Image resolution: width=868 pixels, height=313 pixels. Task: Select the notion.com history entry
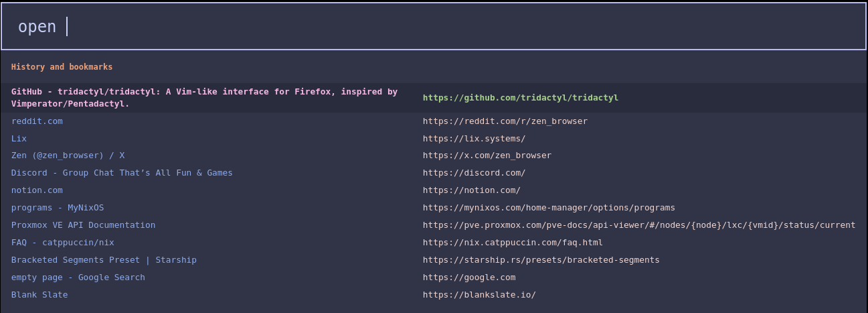(x=37, y=190)
